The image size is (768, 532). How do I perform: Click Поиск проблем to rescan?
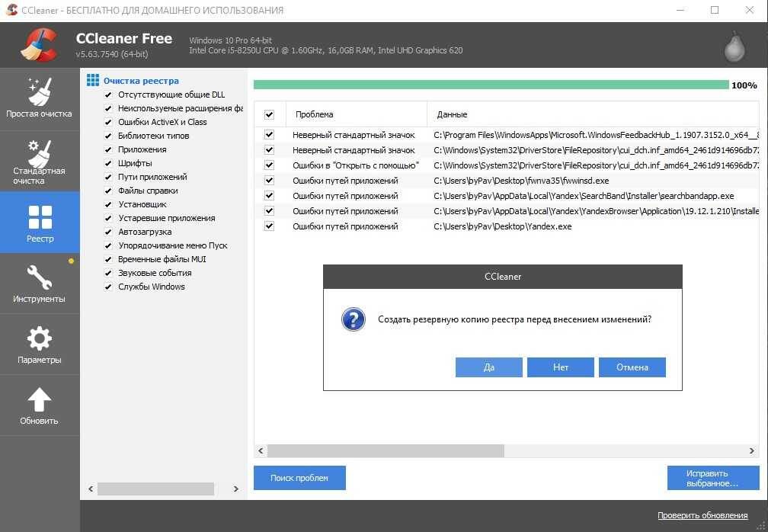299,477
